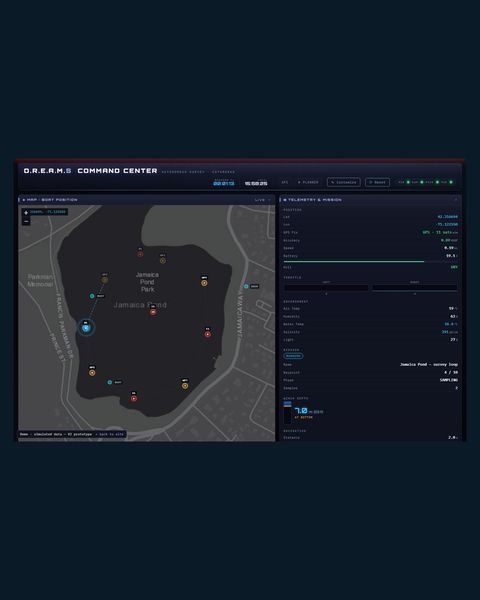Click the vertical winch depth gauge
The image size is (480, 600).
[287, 412]
